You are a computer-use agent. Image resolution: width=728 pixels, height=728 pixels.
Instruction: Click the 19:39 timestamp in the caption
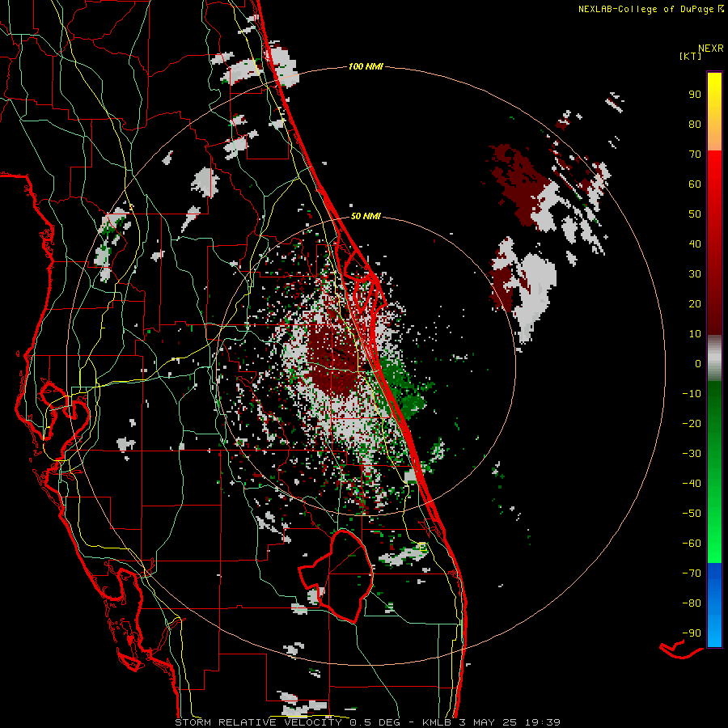tap(542, 722)
